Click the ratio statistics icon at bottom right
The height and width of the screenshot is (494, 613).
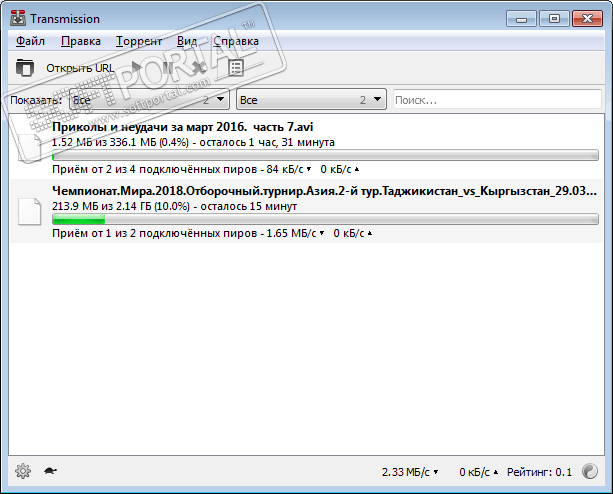[590, 471]
